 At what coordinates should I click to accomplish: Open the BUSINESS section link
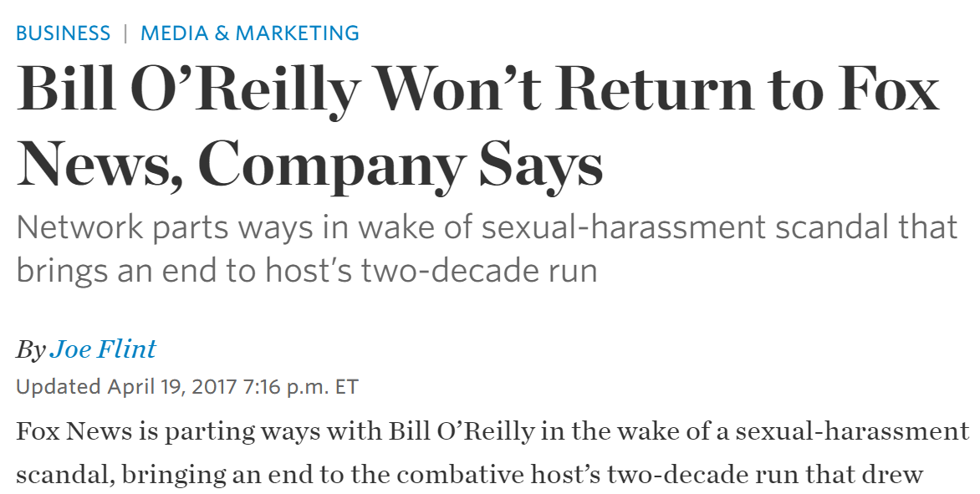click(63, 33)
